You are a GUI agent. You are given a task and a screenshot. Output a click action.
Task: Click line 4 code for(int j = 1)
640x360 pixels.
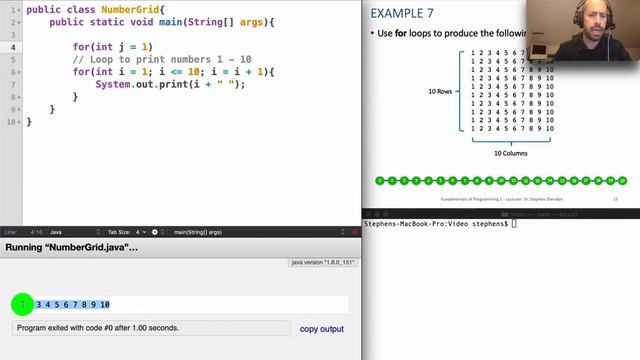pyautogui.click(x=113, y=47)
